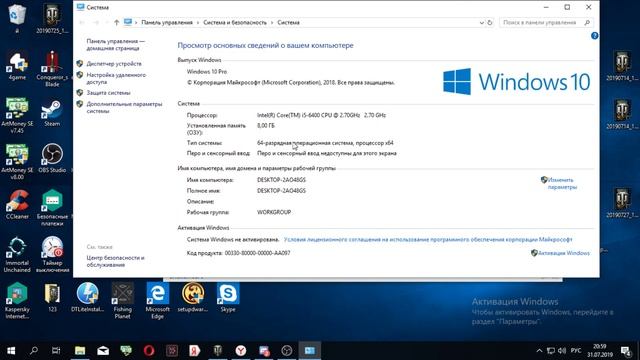Open Дополнительные параметры системы link
Image resolution: width=640 pixels, height=360 pixels.
pos(124,107)
